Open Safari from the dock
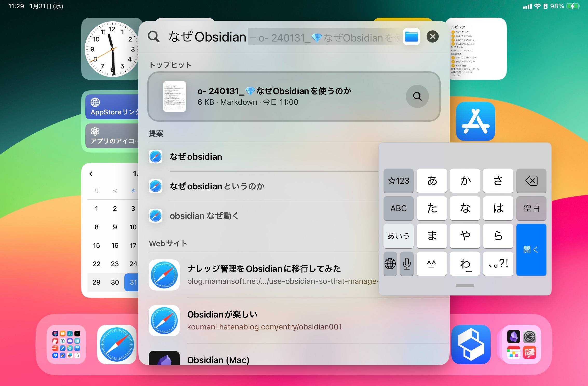This screenshot has width=588, height=386. pos(117,344)
